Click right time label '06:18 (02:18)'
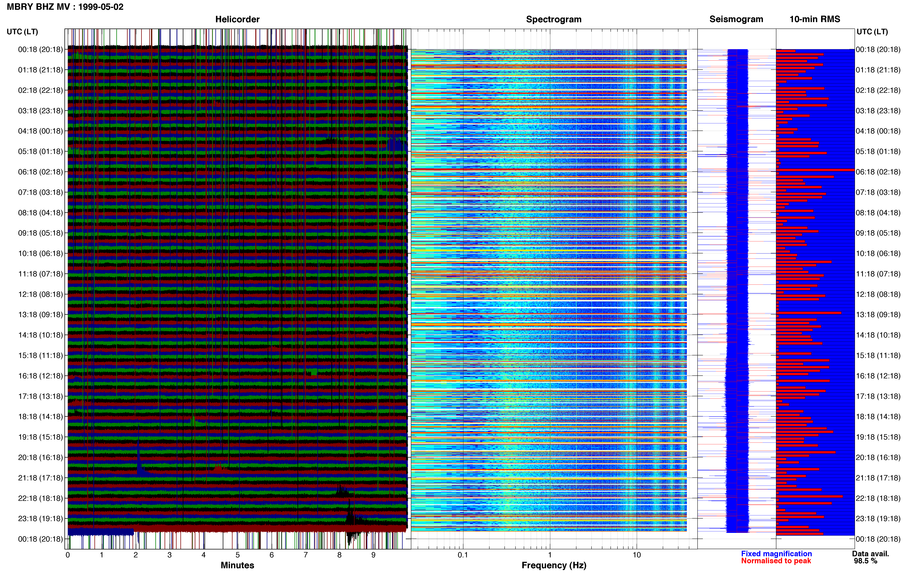This screenshot has width=924, height=578. pos(878,172)
